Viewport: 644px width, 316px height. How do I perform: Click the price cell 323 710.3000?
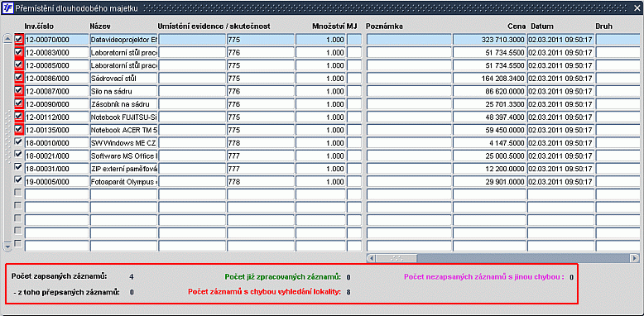[489, 40]
